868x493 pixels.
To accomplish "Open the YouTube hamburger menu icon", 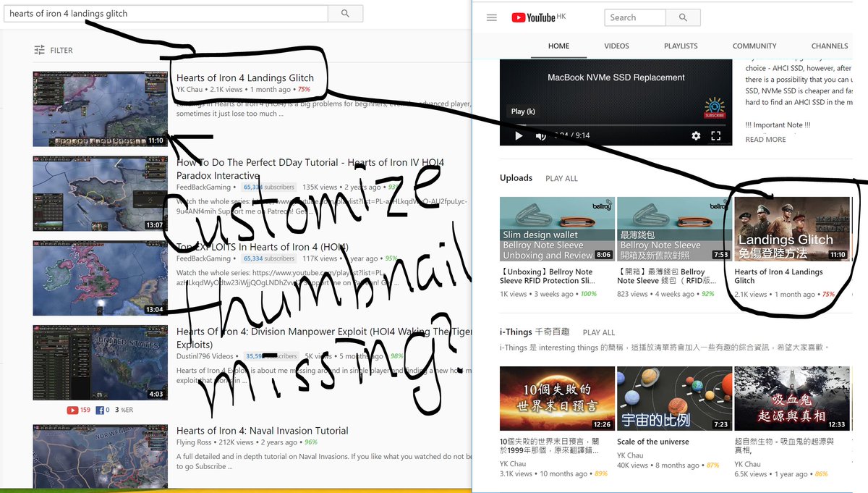I will (492, 17).
